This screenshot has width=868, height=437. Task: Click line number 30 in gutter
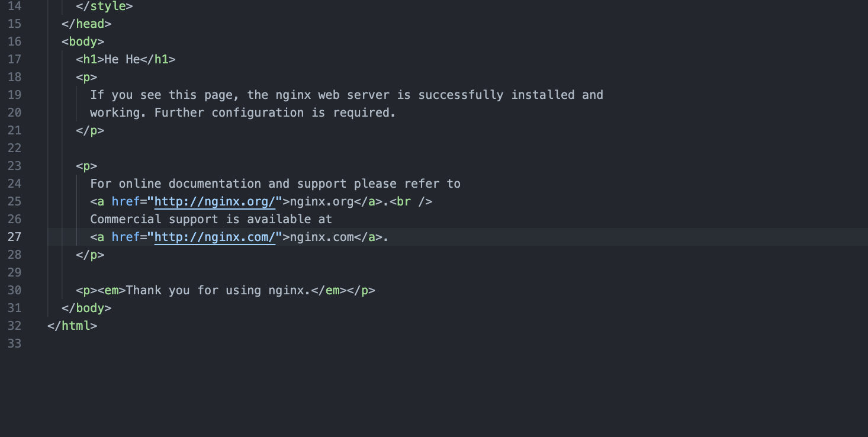(x=14, y=290)
